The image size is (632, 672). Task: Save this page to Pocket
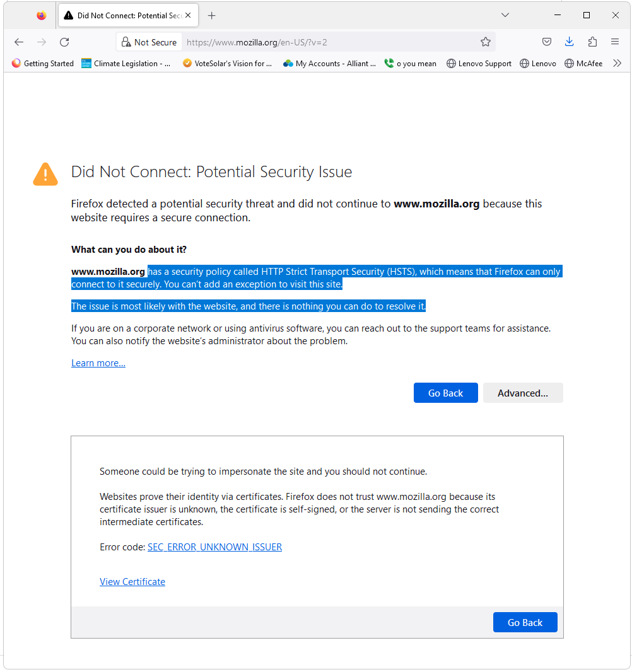click(x=546, y=42)
